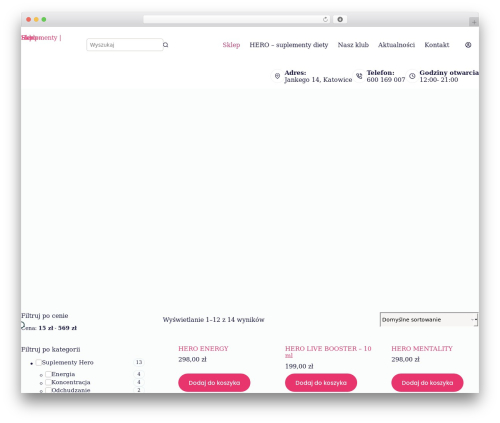
Task: Open the Kontakt menu item
Action: pyautogui.click(x=437, y=45)
